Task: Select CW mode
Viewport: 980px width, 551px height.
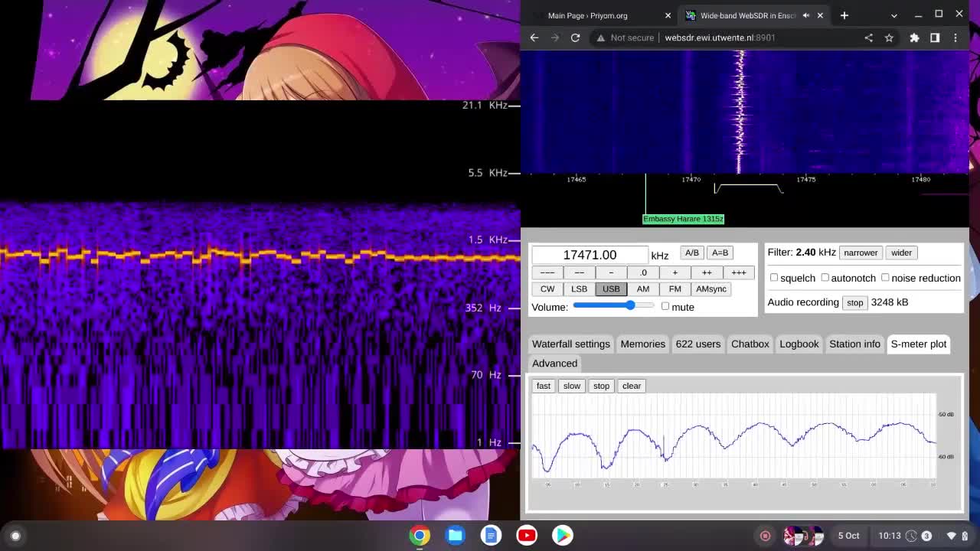Action: pos(547,289)
